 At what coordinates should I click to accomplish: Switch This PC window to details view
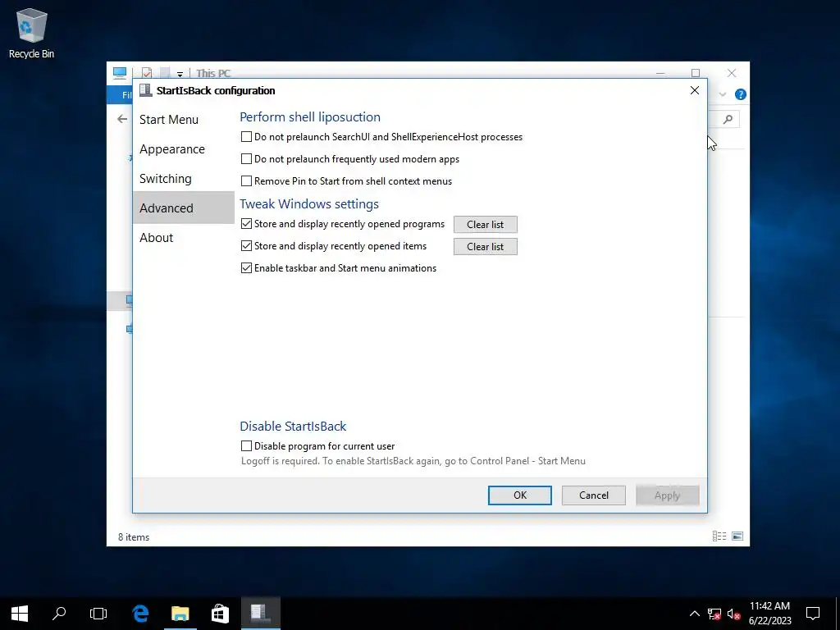tap(719, 536)
